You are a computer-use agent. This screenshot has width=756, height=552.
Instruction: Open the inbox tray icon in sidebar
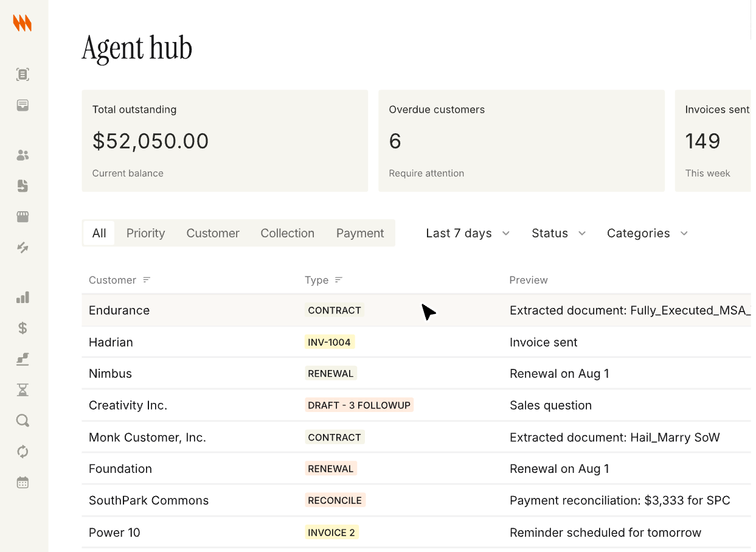tap(23, 105)
